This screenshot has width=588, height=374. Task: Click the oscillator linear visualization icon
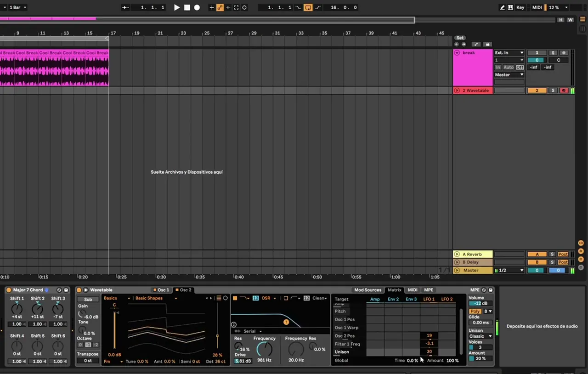click(219, 298)
